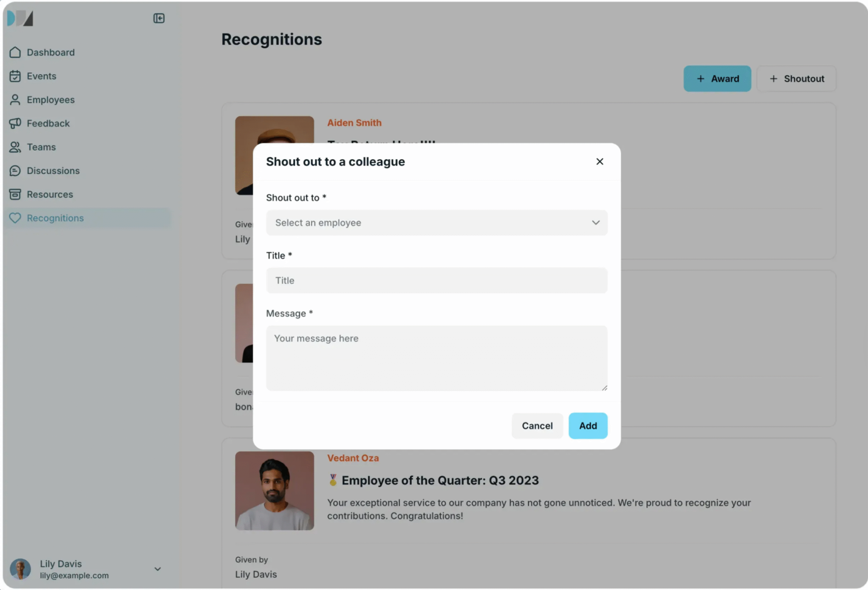This screenshot has width=868, height=590.
Task: Click Vedant Oza's profile photo
Action: tap(275, 491)
